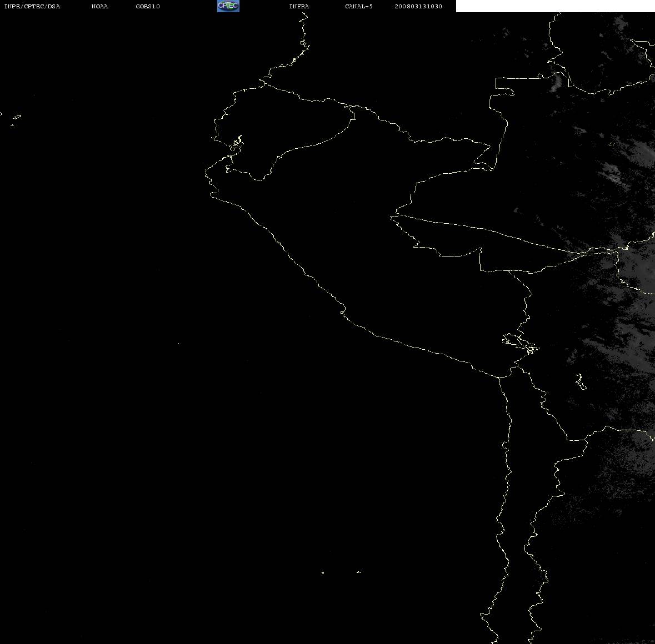Select the INPE/CPTEC/DSA header label
This screenshot has width=655, height=644.
32,6
